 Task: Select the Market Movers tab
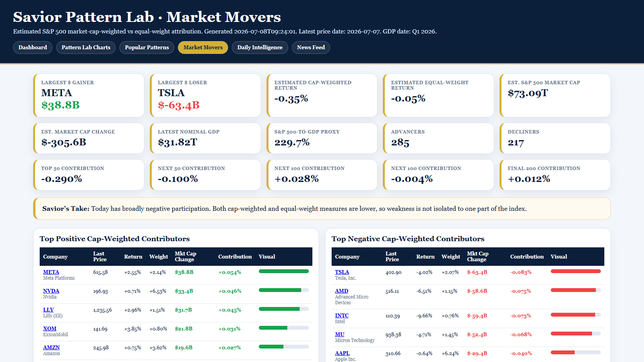point(203,47)
